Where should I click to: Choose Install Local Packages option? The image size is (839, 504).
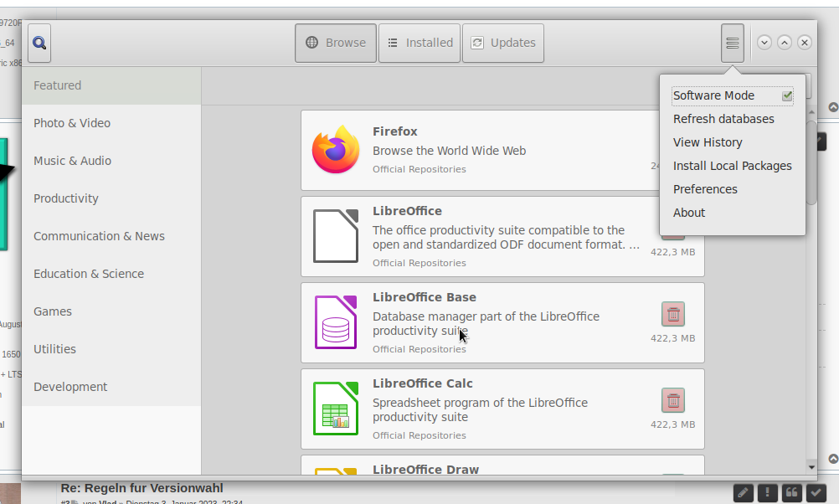click(732, 166)
